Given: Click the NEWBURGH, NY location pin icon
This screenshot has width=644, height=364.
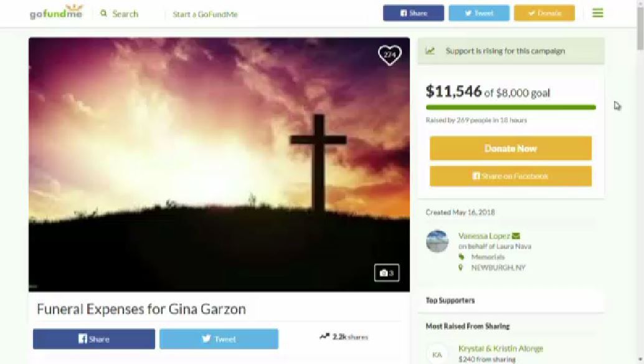Looking at the screenshot, I should click(461, 267).
